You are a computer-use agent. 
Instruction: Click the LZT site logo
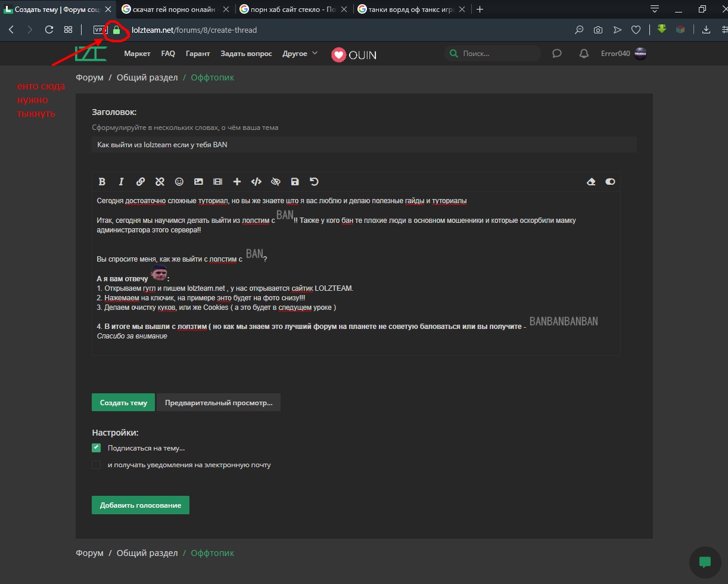pos(91,54)
